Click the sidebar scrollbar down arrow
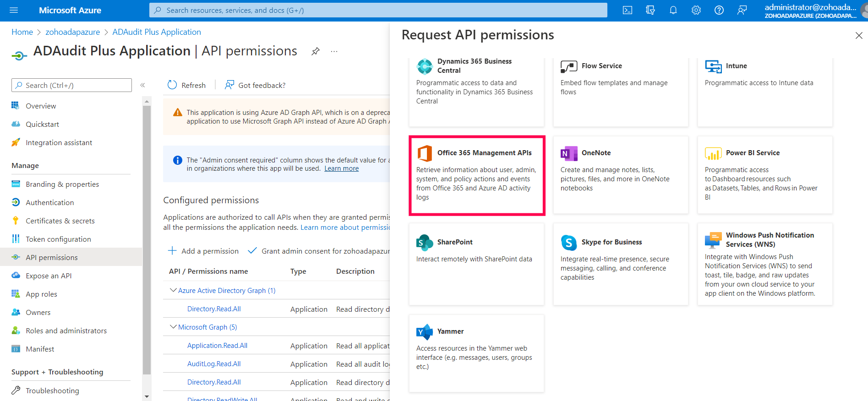 [x=147, y=396]
